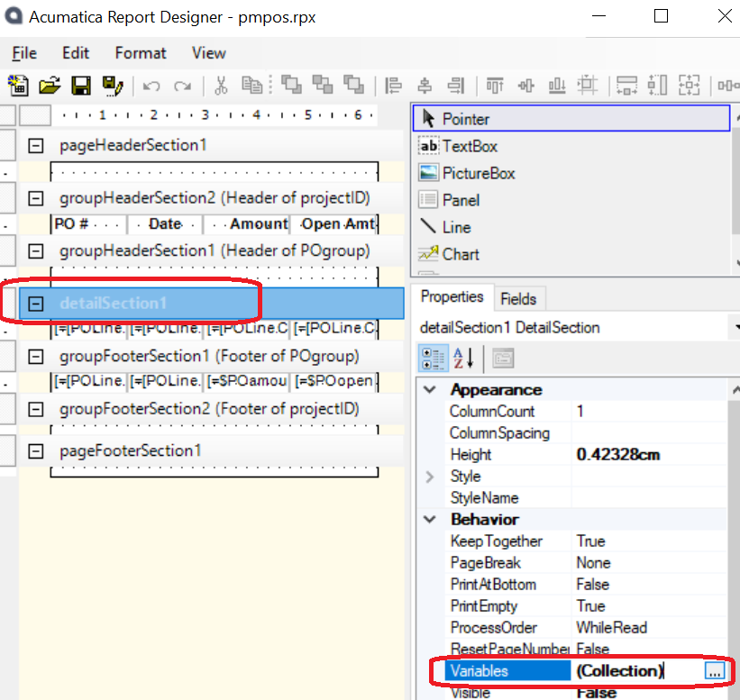Collapse groupHeaderSection1 header of POgroup

coord(36,251)
